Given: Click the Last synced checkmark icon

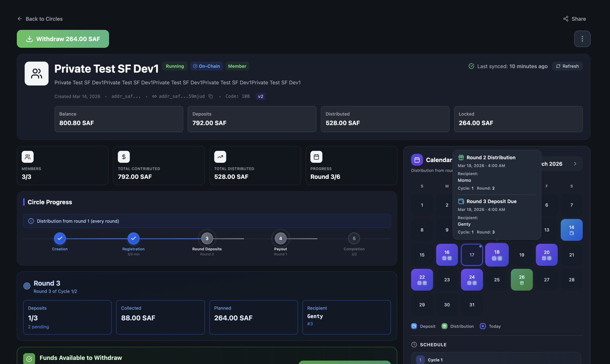Looking at the screenshot, I should tap(471, 66).
